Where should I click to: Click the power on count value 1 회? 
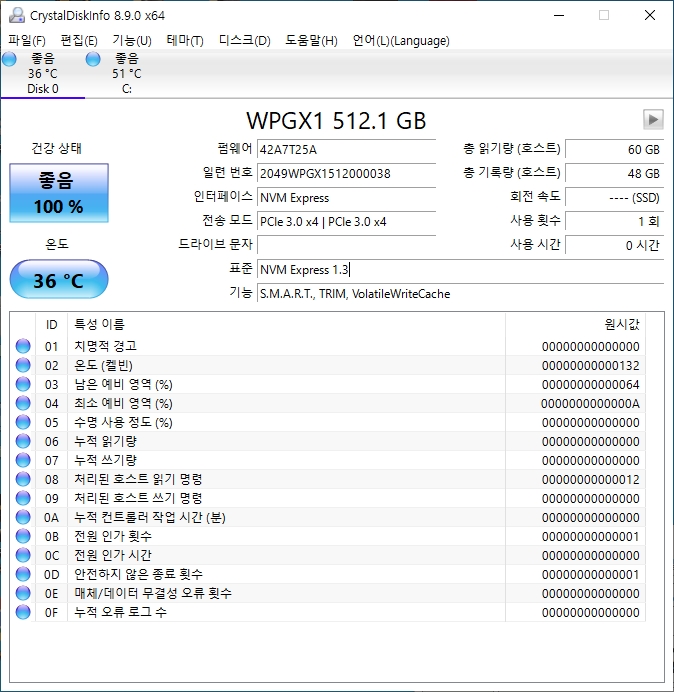[x=614, y=221]
